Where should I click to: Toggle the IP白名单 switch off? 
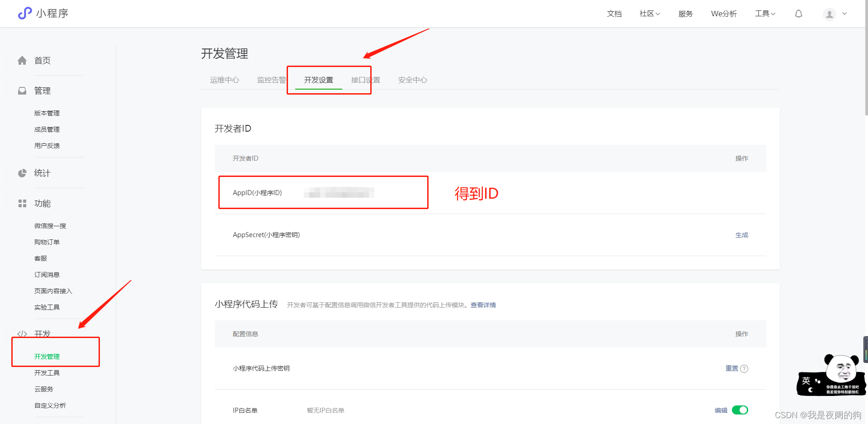point(740,410)
